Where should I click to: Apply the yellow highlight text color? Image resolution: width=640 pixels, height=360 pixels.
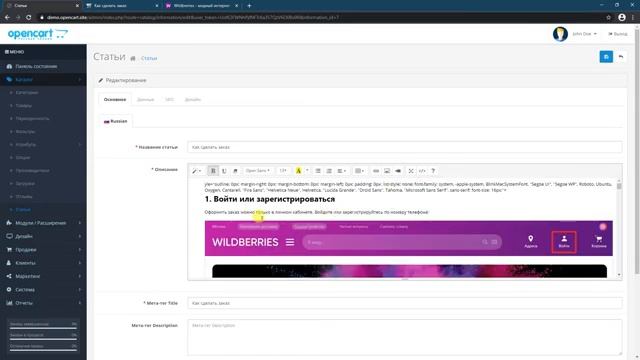298,171
